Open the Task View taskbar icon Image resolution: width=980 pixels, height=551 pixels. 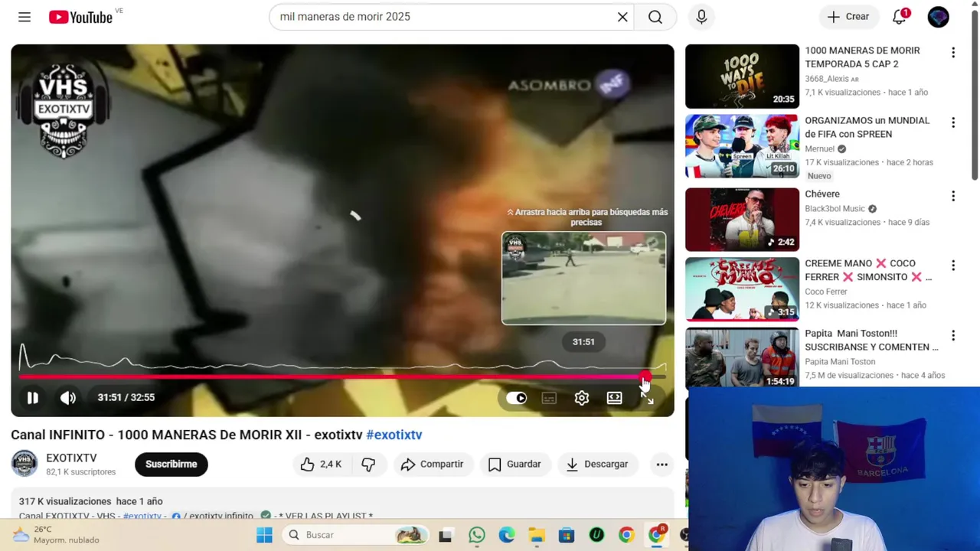coord(446,535)
